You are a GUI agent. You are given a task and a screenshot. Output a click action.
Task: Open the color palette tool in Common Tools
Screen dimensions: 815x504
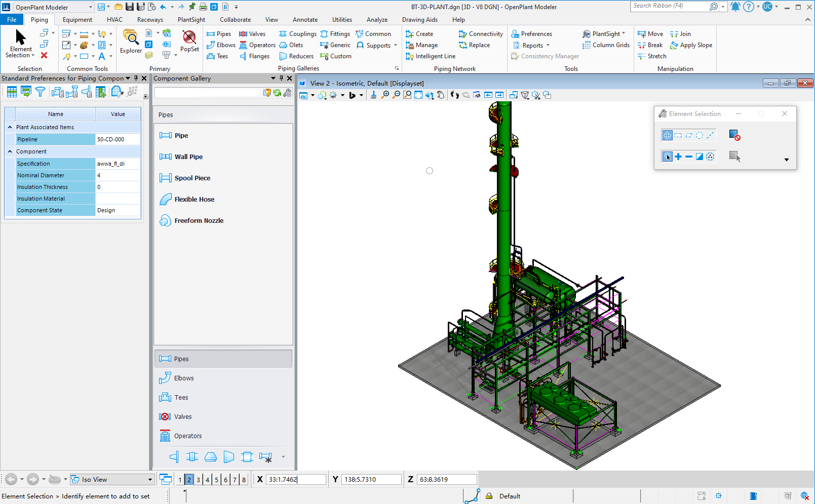click(84, 45)
